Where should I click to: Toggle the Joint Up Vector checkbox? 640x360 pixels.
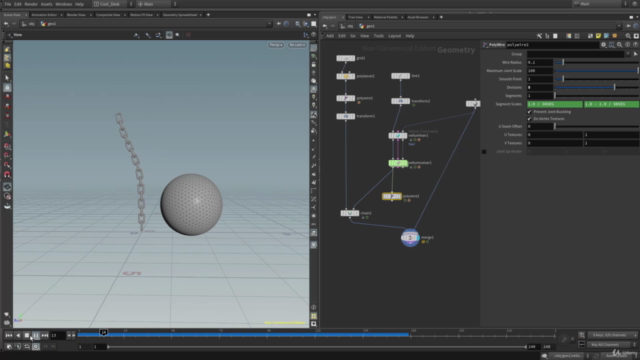pyautogui.click(x=484, y=151)
